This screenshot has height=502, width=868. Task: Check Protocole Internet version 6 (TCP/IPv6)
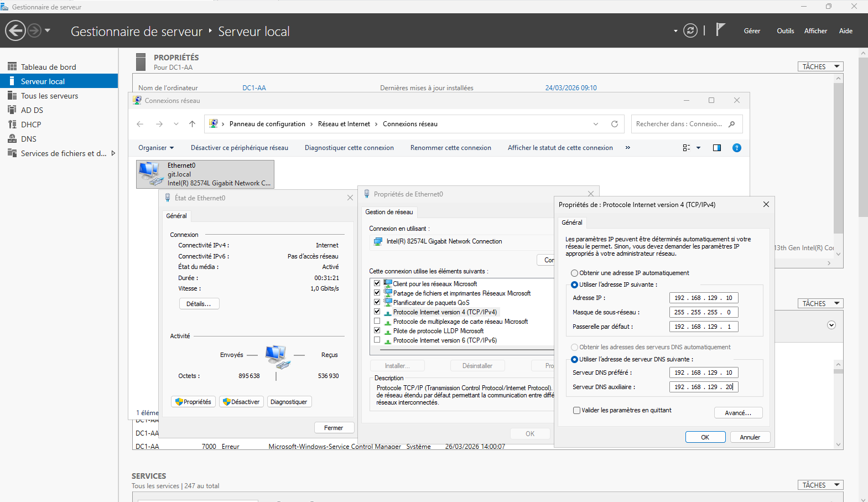click(x=377, y=340)
